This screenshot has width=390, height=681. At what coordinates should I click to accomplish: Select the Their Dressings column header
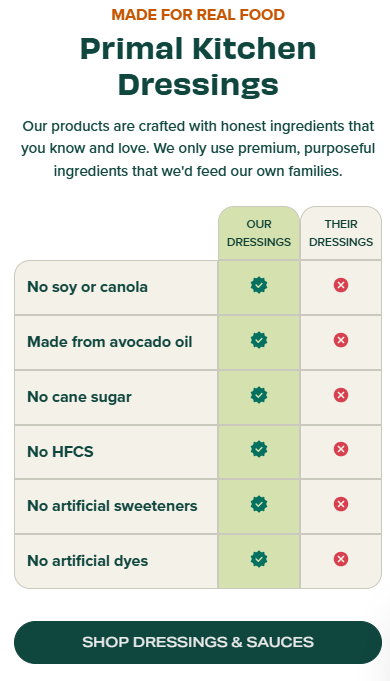pos(341,233)
